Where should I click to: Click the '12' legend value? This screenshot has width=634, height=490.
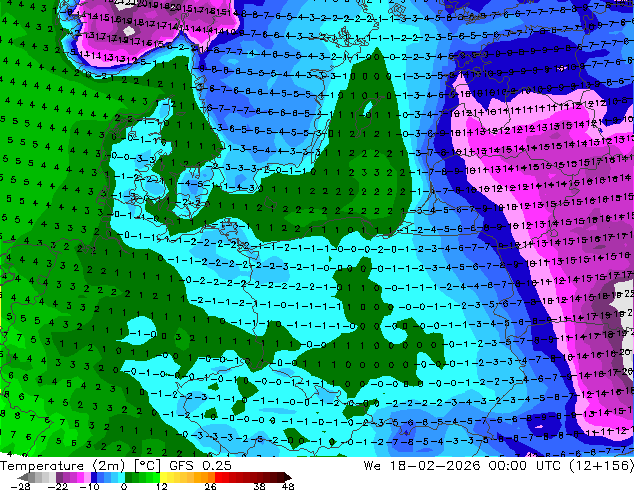[162, 486]
